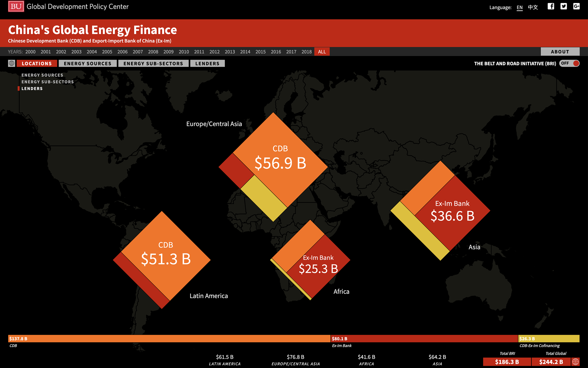Click yellow cofinancing segment of Asia diamond
Screen dimensions: 588x368
(x=420, y=231)
